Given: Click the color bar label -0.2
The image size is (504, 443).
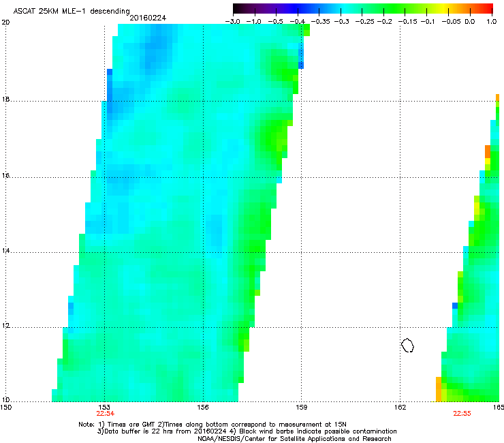Looking at the screenshot, I should click(x=384, y=22).
